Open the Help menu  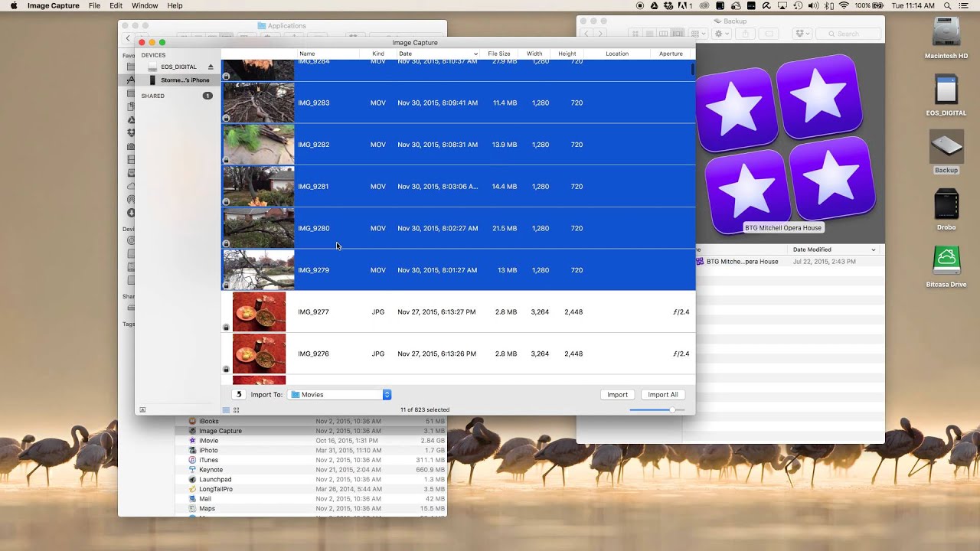175,5
